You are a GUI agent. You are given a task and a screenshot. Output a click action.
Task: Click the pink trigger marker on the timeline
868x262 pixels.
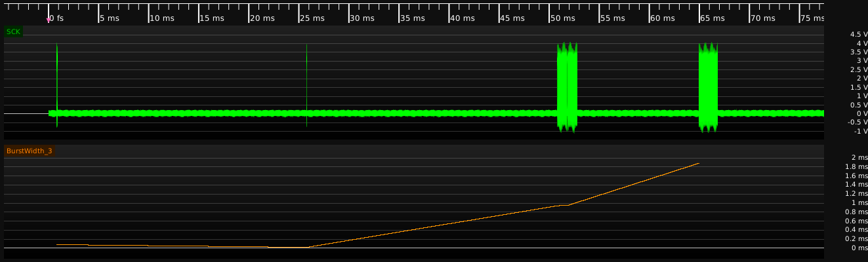tap(48, 20)
